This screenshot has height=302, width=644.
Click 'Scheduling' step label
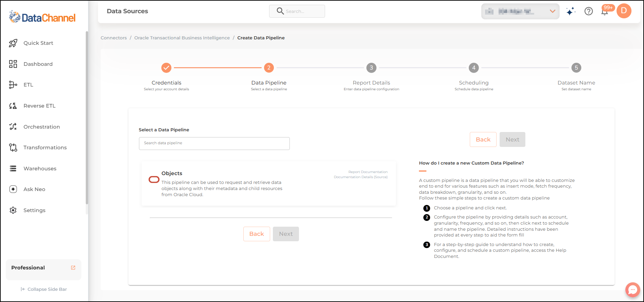click(474, 83)
